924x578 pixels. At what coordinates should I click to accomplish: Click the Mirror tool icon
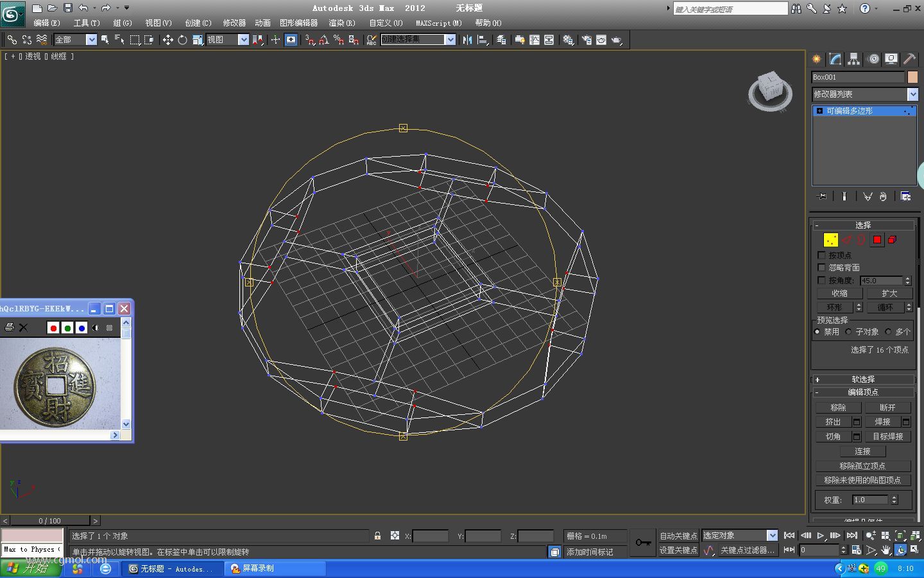click(467, 40)
